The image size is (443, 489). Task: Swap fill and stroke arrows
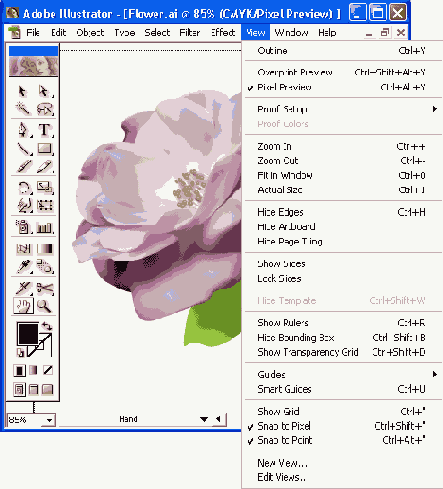tap(47, 326)
